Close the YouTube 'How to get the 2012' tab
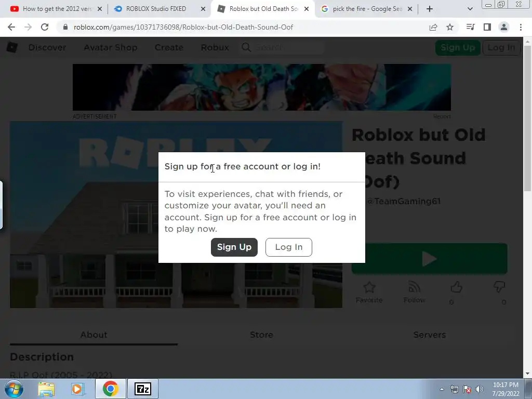The width and height of the screenshot is (532, 399). (x=100, y=9)
